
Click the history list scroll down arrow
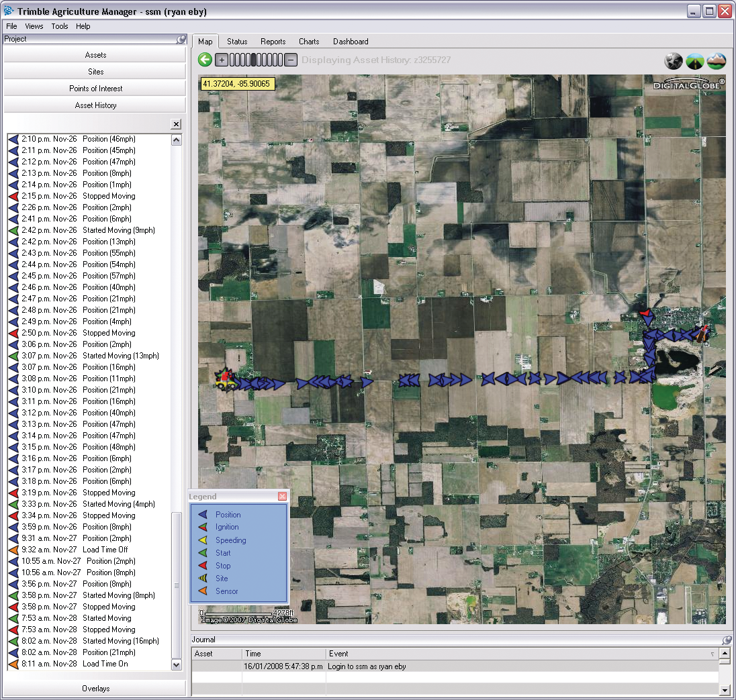177,664
